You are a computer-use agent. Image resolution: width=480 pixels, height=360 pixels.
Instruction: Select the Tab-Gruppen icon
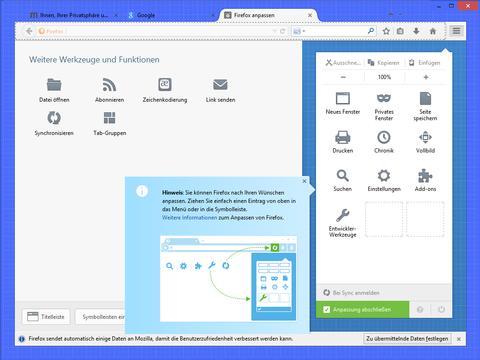coord(109,118)
